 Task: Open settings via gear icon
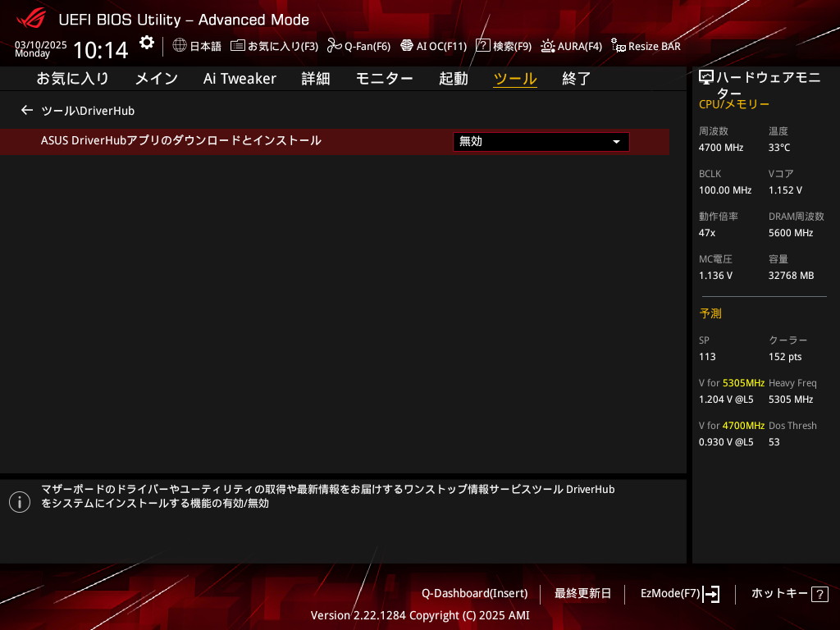[147, 43]
